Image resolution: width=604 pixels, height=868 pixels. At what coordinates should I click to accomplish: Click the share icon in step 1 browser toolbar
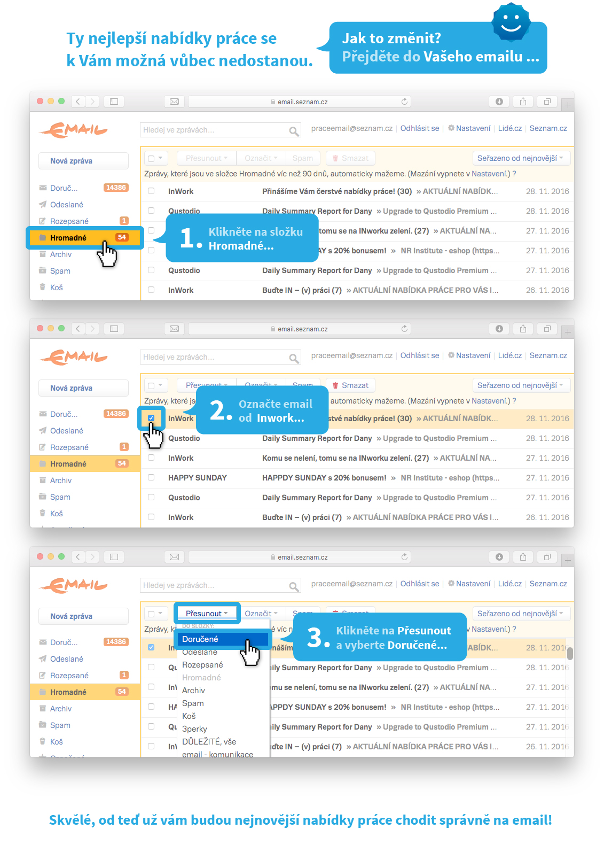click(x=523, y=102)
